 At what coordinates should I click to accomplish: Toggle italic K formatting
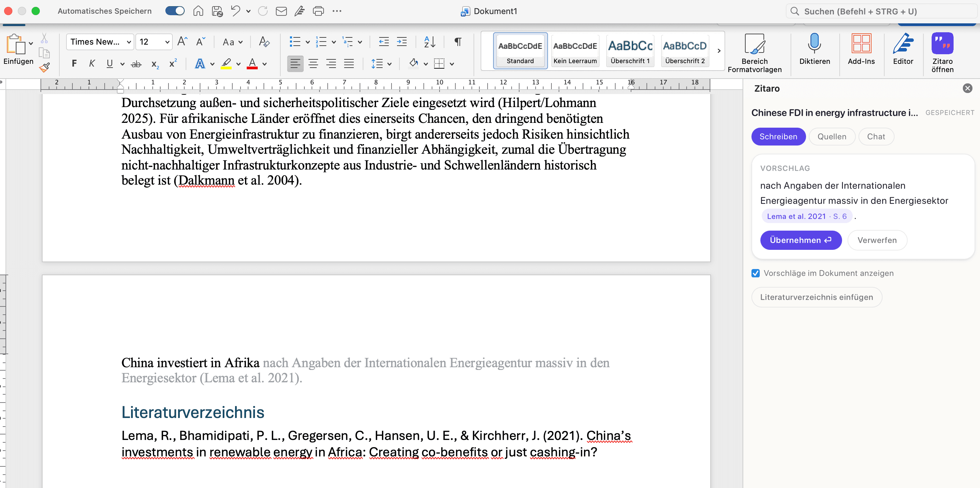tap(92, 63)
